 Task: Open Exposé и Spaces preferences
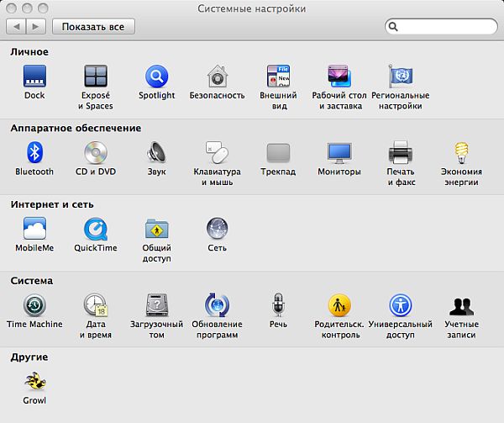tap(96, 77)
